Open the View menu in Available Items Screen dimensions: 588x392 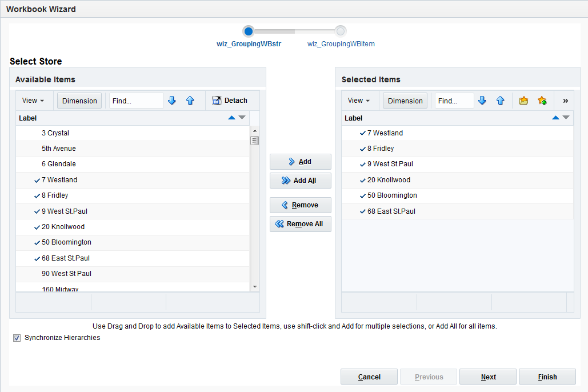pos(33,101)
